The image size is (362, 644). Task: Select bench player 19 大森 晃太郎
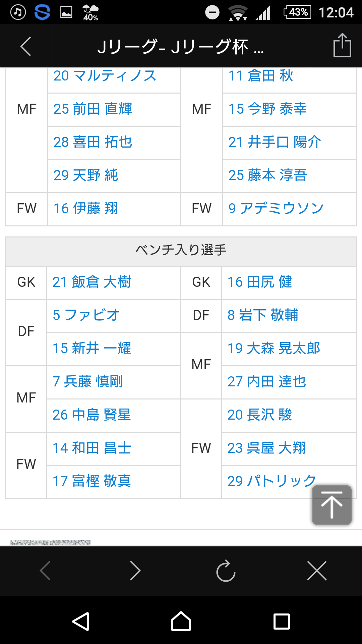[x=274, y=348]
